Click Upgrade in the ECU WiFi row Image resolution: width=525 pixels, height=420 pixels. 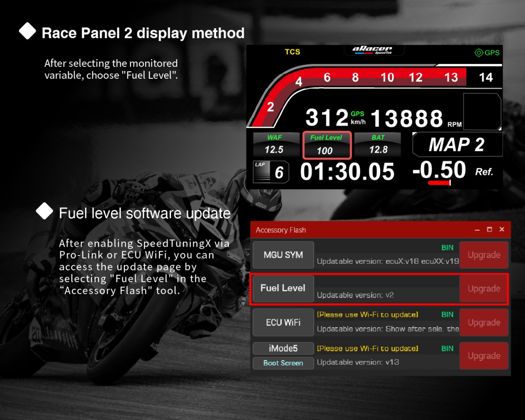tap(484, 322)
